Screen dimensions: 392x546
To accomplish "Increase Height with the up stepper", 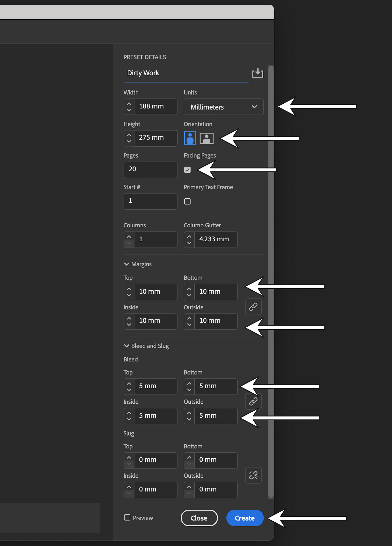I will (x=129, y=135).
